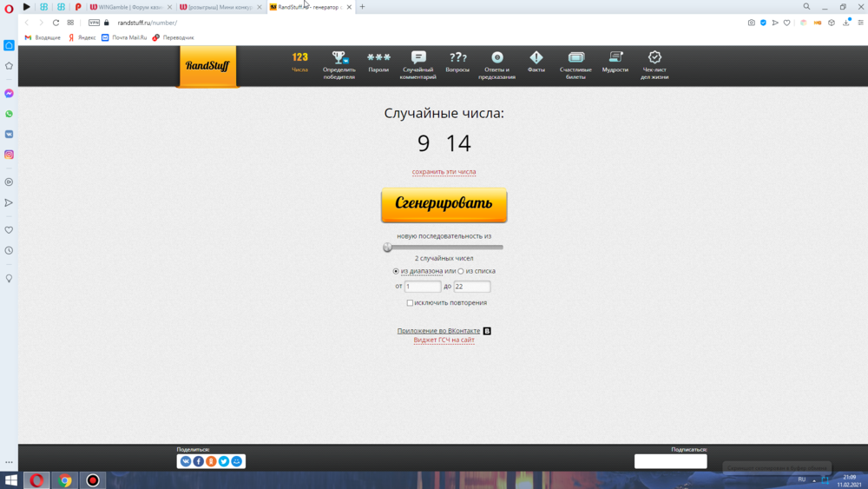Open browser downloads icon
Viewport: 868px width, 489px height.
click(846, 23)
